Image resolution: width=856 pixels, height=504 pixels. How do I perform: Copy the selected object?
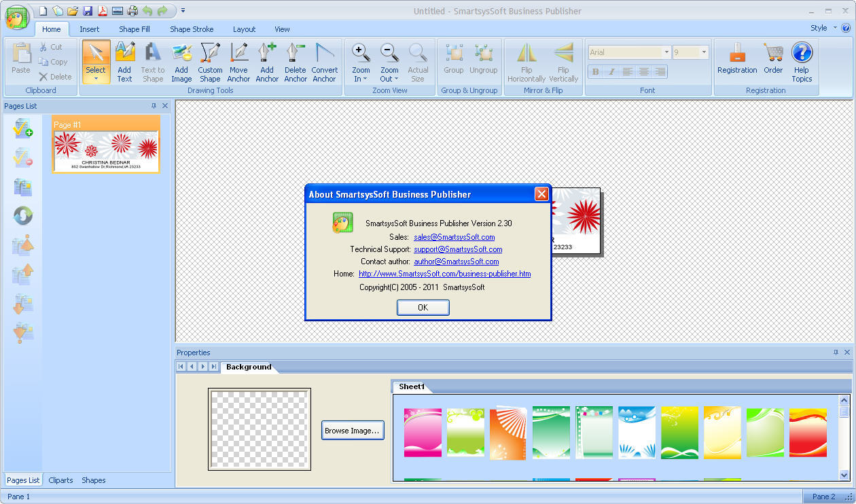tap(54, 62)
